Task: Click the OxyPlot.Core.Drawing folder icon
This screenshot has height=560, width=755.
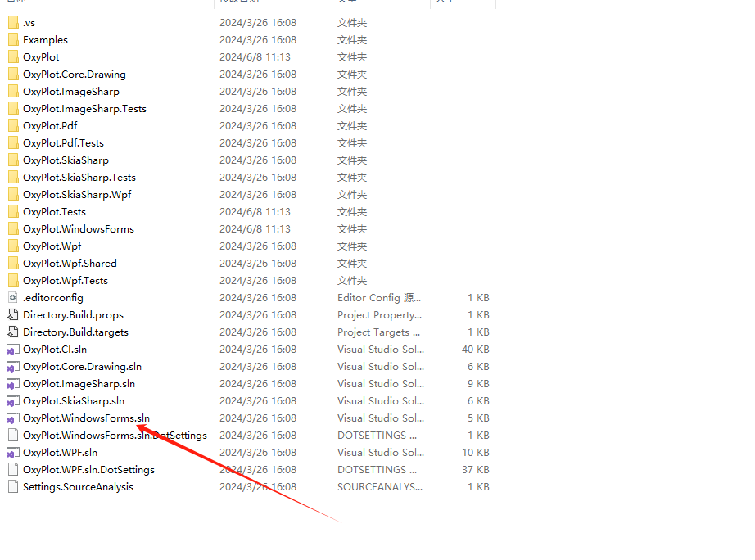Action: [x=13, y=75]
